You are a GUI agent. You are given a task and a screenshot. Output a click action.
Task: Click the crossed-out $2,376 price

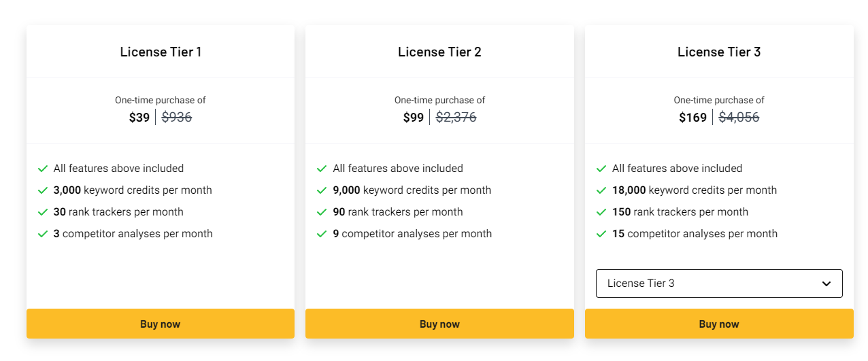(456, 118)
